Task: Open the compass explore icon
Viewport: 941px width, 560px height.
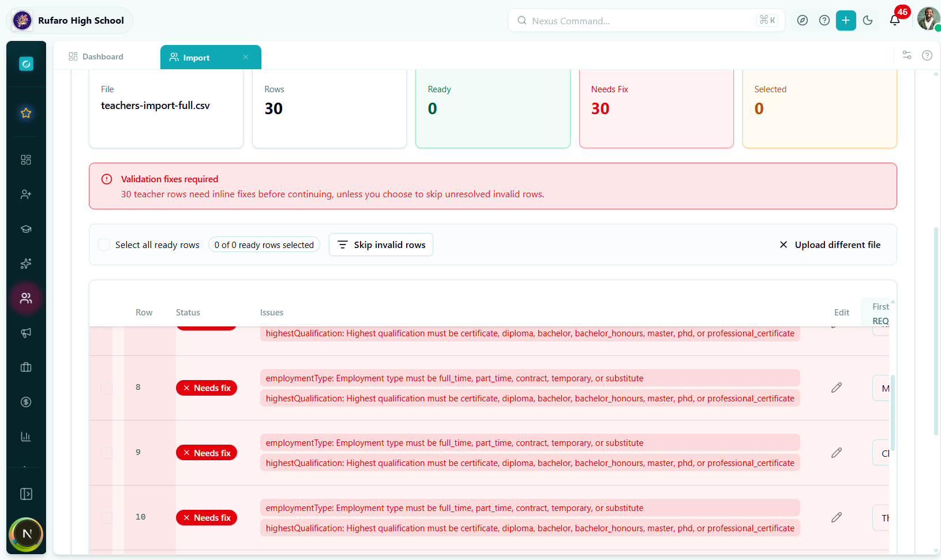Action: (803, 21)
